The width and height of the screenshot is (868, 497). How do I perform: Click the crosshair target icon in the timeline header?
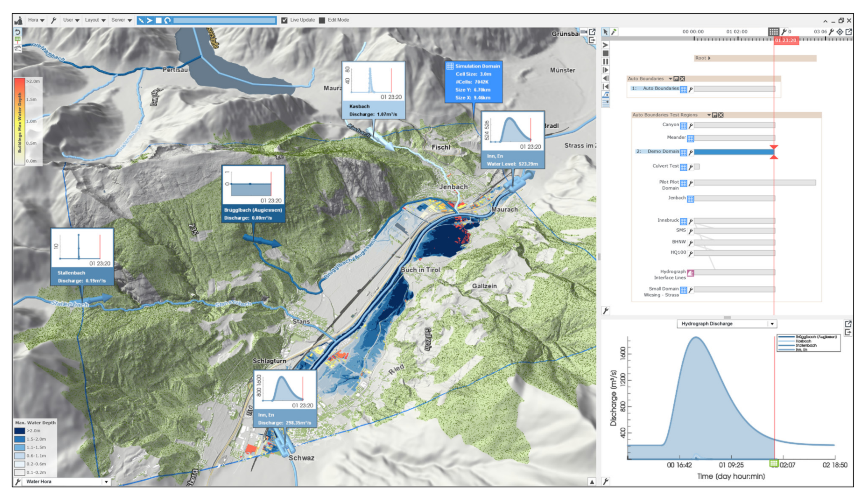pyautogui.click(x=840, y=32)
